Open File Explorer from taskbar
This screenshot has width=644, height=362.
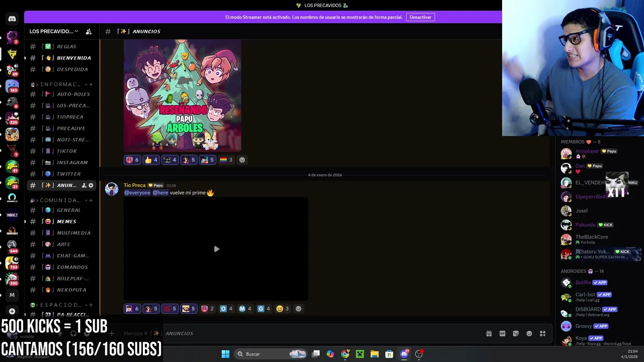[374, 354]
